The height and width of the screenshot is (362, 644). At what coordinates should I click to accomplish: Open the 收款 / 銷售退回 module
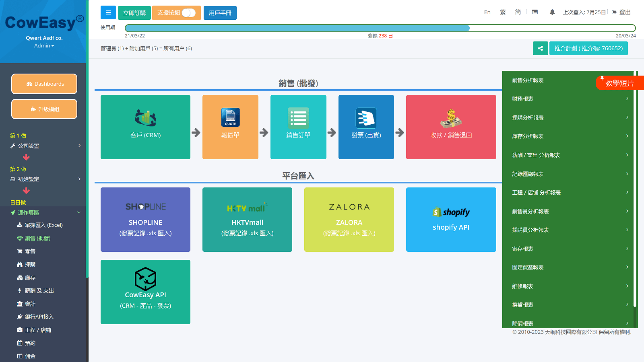click(451, 127)
